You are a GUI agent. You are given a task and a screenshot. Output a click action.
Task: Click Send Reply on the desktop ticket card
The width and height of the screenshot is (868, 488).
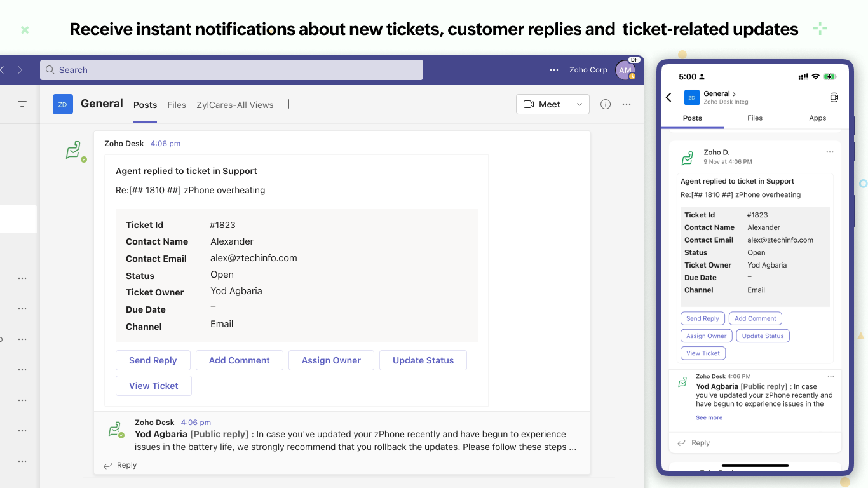pos(153,360)
